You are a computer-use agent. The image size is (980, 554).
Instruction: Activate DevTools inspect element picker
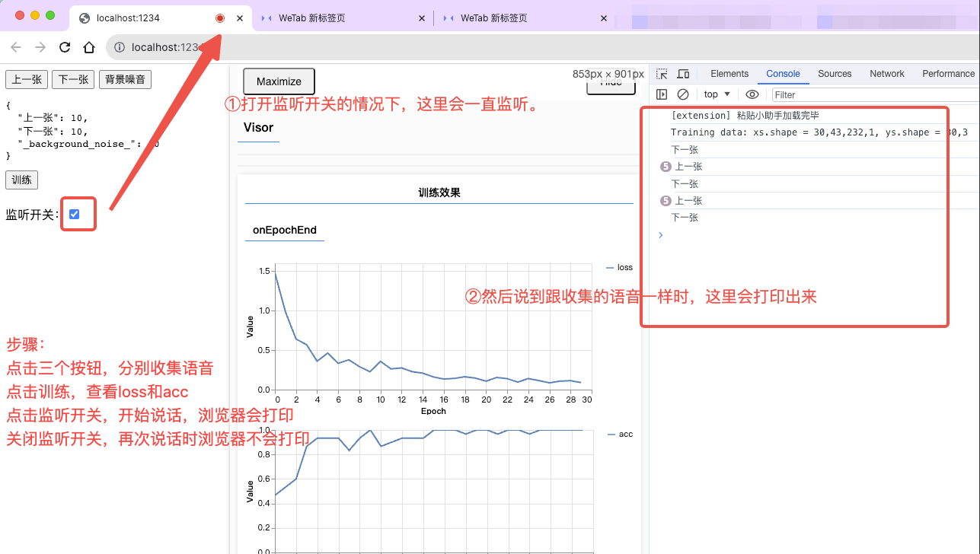pyautogui.click(x=662, y=74)
